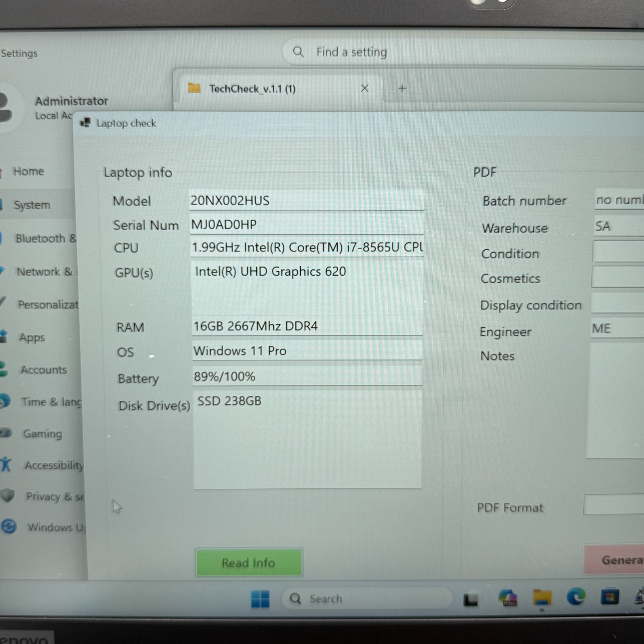Screen dimensions: 644x644
Task: Select the TechCheck_v.1.1 (1) tab
Action: tap(281, 89)
